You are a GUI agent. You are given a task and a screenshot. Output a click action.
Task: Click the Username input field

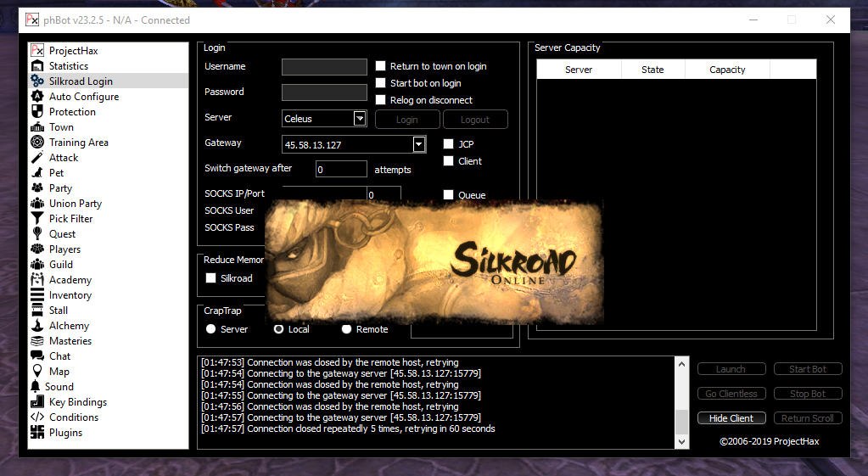click(324, 67)
